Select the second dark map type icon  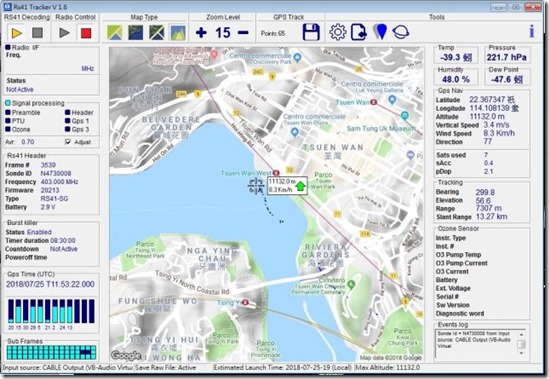tap(136, 33)
